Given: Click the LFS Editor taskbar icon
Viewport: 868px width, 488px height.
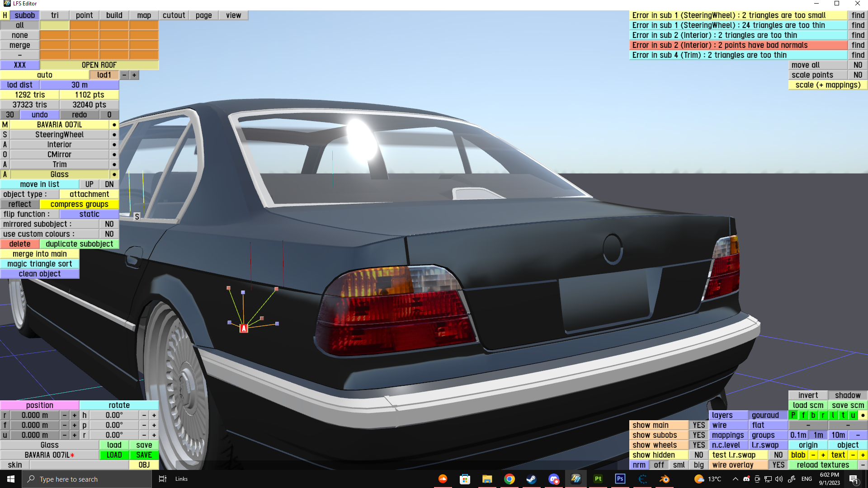Looking at the screenshot, I should click(576, 479).
